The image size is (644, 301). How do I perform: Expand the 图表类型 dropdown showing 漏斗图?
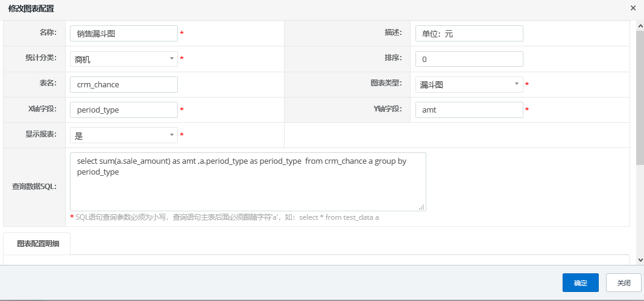469,85
